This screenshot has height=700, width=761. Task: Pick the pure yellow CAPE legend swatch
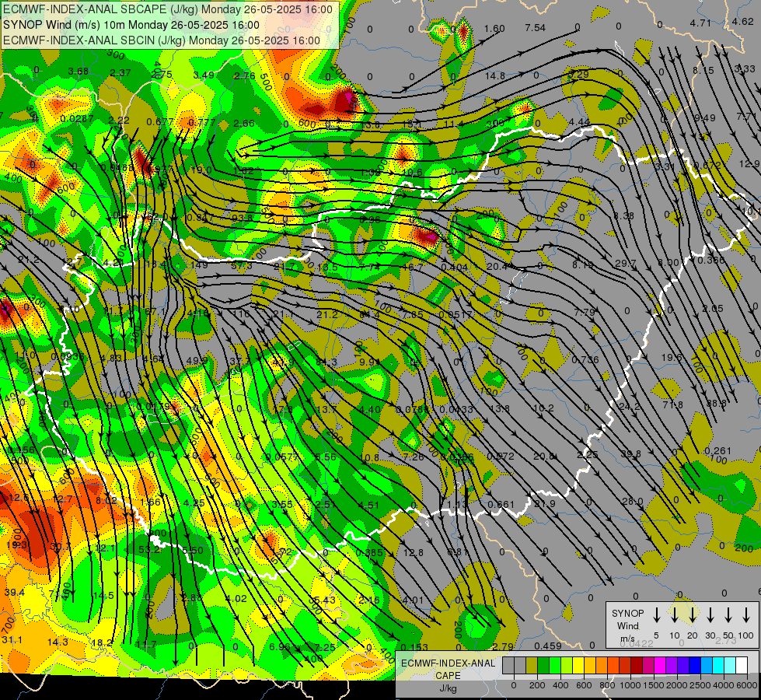click(x=578, y=665)
